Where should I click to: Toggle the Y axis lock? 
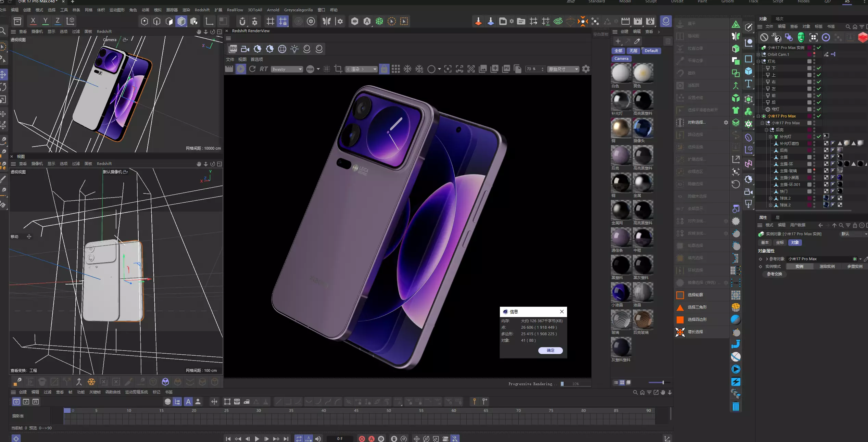click(x=45, y=21)
